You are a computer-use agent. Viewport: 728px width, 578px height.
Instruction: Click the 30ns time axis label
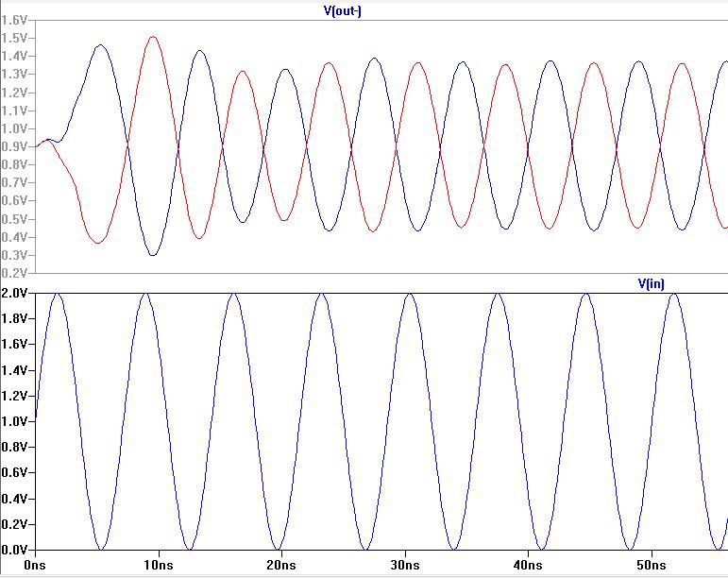pyautogui.click(x=404, y=565)
